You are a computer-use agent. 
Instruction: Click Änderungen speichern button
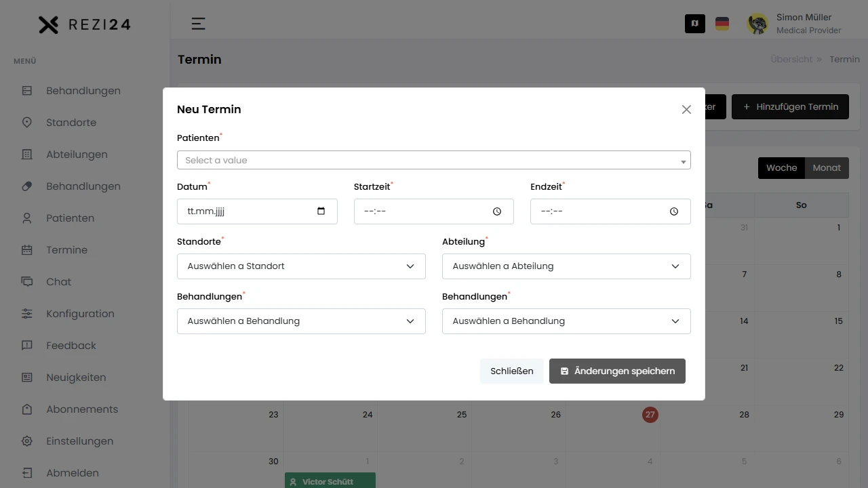(x=617, y=371)
